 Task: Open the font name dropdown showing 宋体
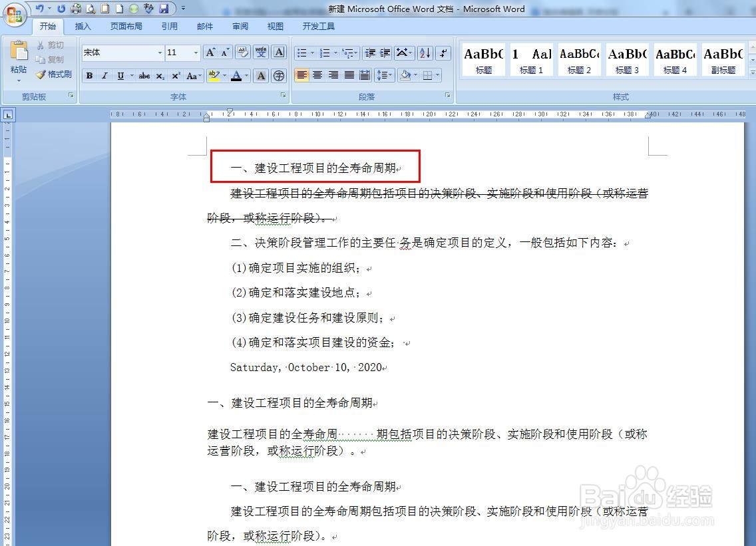pyautogui.click(x=160, y=52)
